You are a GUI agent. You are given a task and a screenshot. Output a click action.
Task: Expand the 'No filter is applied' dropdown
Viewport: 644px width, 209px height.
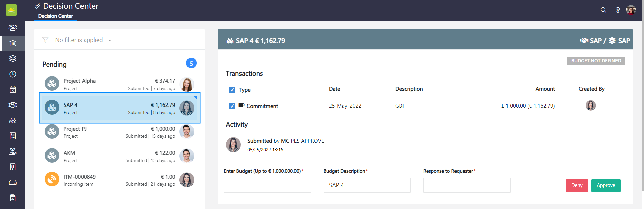tap(109, 40)
